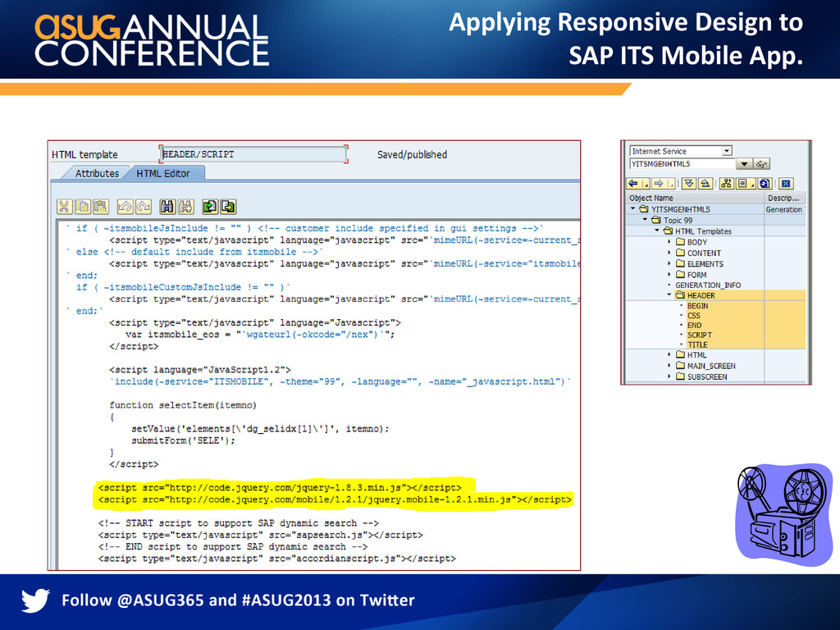Image resolution: width=840 pixels, height=630 pixels.
Task: Click the Expand all nodes icon
Action: click(x=689, y=183)
